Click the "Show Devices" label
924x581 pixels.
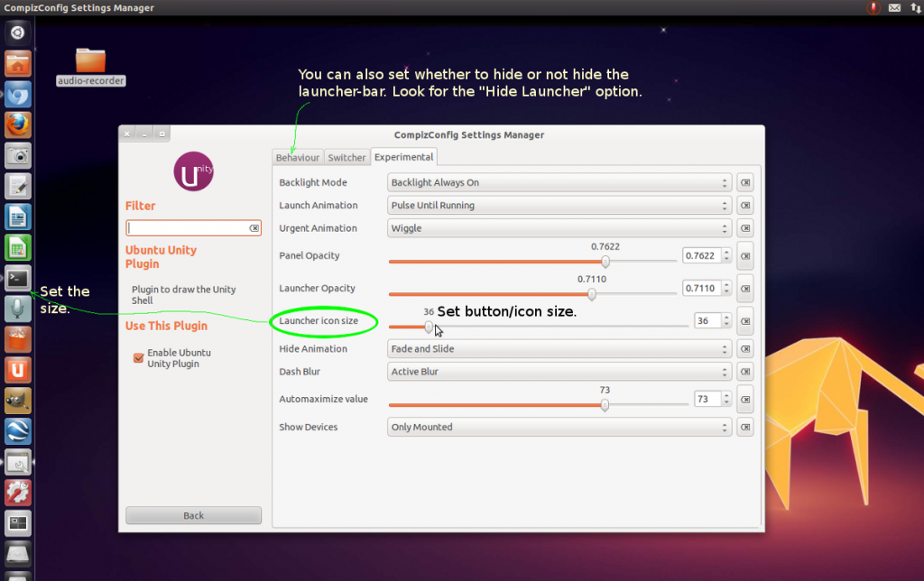click(x=309, y=428)
